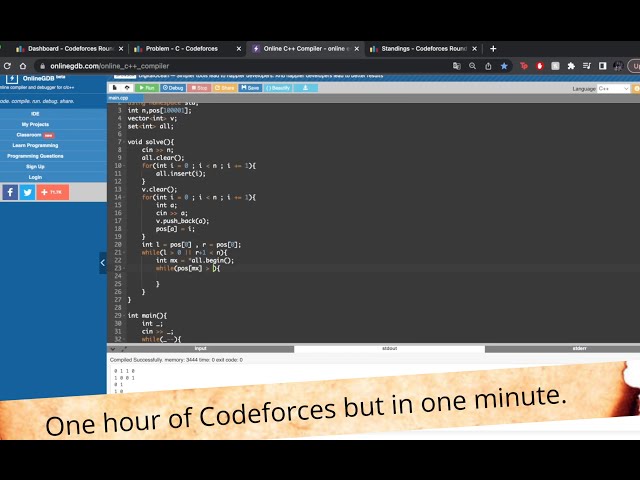Fold code at line 7 void solve()
This screenshot has height=480, width=640.
pyautogui.click(x=124, y=142)
